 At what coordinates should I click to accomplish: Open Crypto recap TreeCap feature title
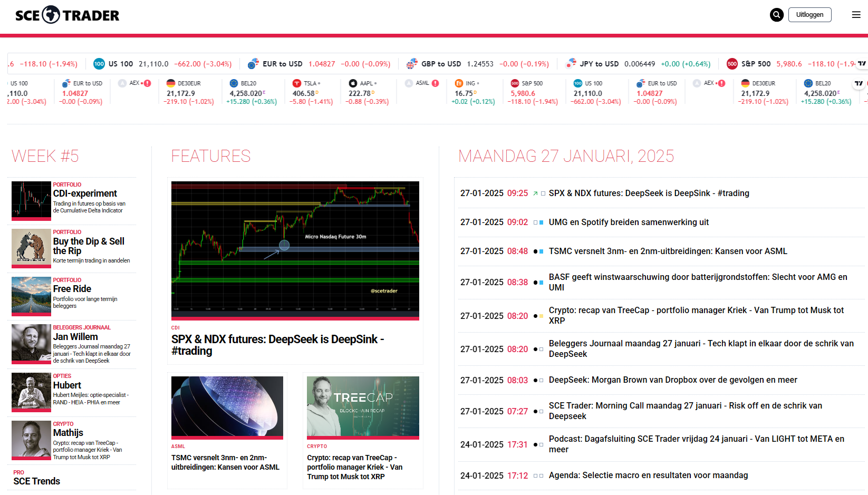(355, 467)
